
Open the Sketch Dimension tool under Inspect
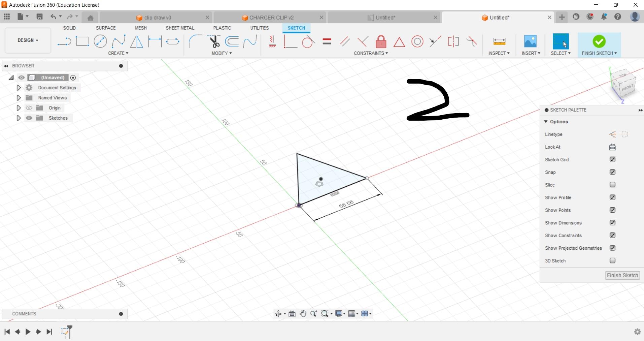(x=499, y=41)
